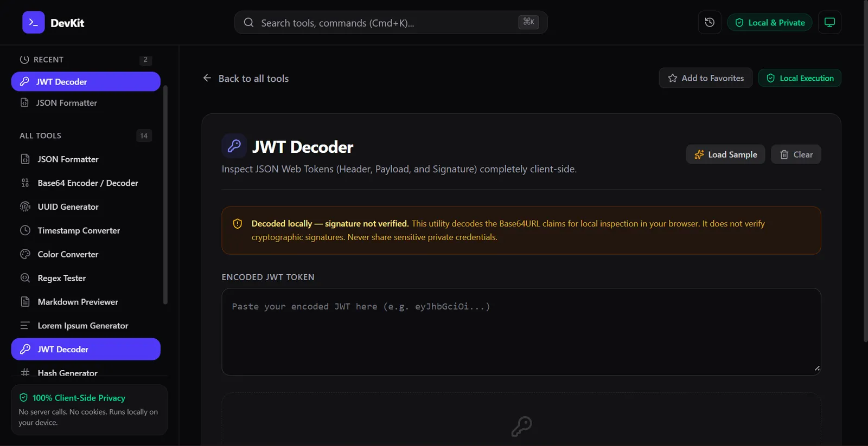Click the DevKit terminal logo icon
The height and width of the screenshot is (446, 868).
coord(34,22)
